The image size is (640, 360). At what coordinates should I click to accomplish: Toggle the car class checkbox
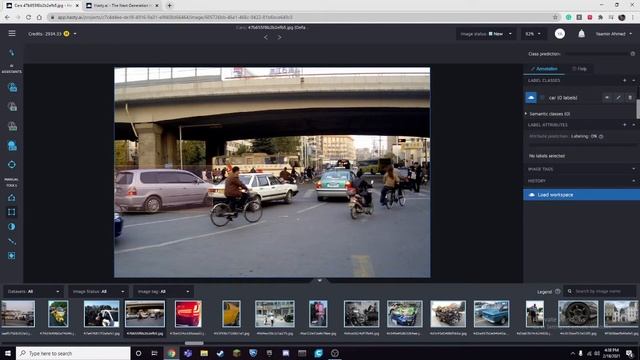[542, 98]
